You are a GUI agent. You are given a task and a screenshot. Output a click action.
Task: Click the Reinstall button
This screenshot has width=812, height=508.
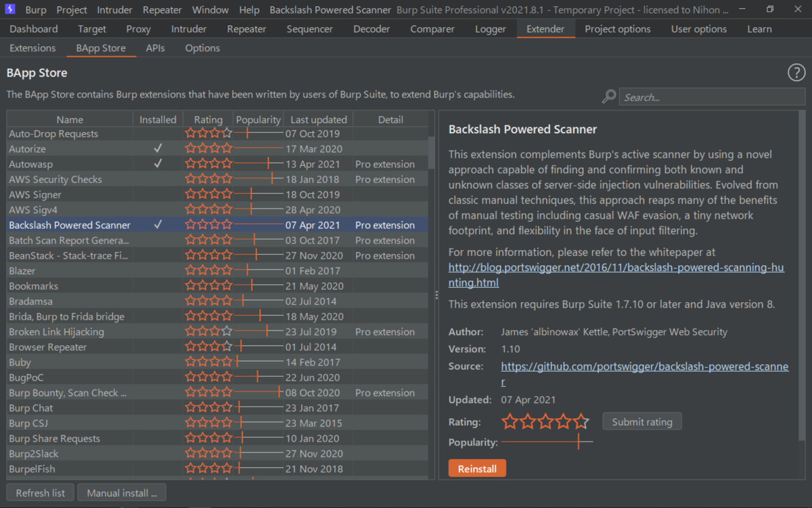[x=477, y=469]
